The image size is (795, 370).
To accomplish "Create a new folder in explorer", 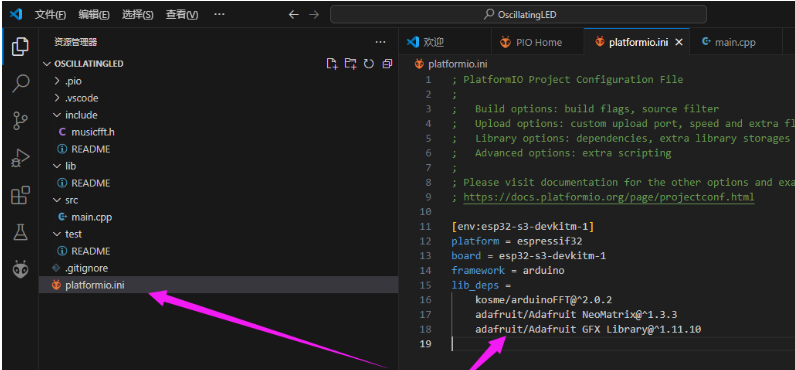I will [350, 64].
